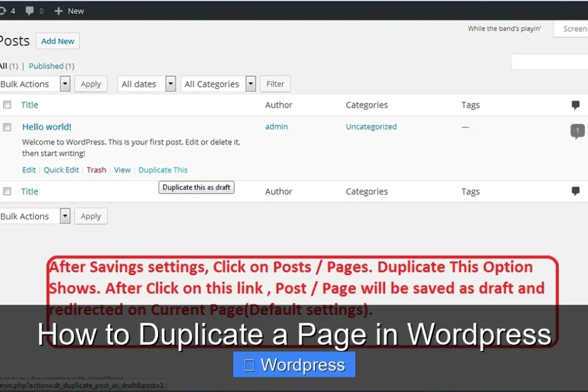
Task: Select the All (1) posts filter
Action: tap(9, 66)
